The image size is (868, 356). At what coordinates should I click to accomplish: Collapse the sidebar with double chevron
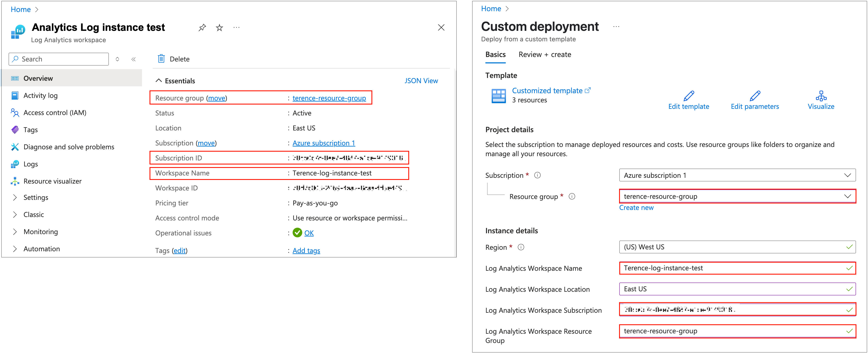click(x=133, y=59)
